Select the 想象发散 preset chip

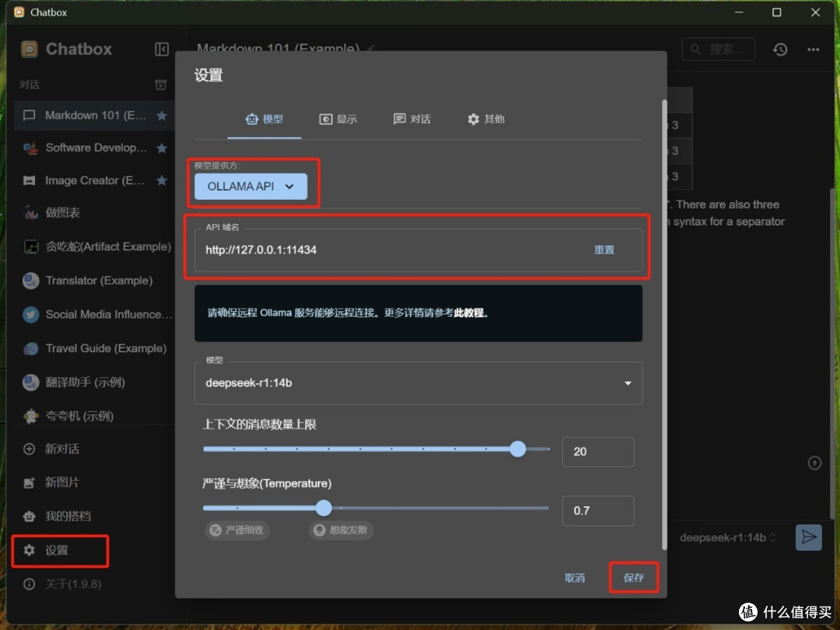(341, 530)
